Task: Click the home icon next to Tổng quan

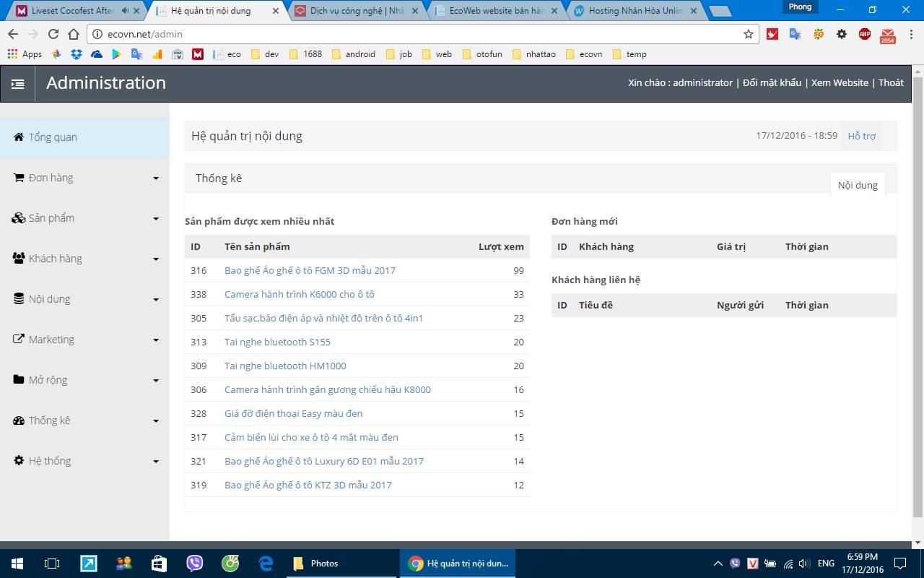Action: (x=19, y=137)
